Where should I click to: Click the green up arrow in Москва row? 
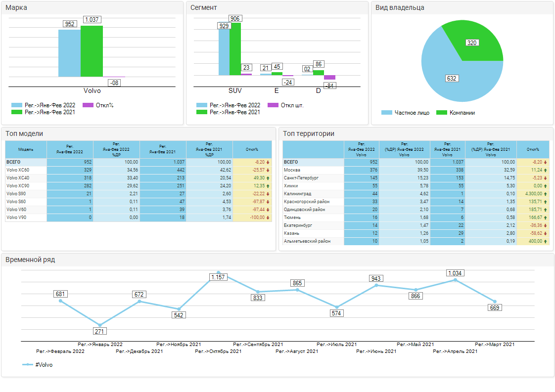[x=545, y=170]
